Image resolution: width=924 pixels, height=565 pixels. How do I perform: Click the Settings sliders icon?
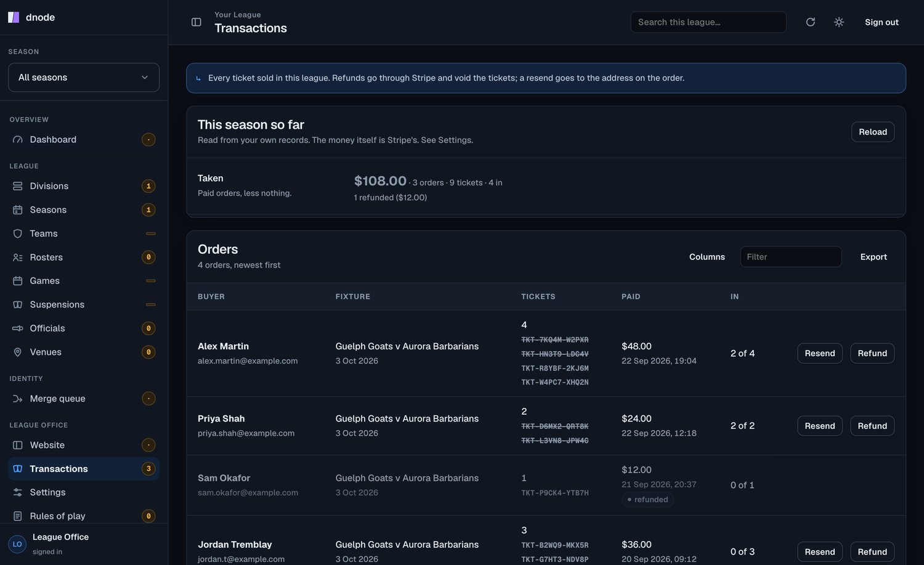coord(18,492)
